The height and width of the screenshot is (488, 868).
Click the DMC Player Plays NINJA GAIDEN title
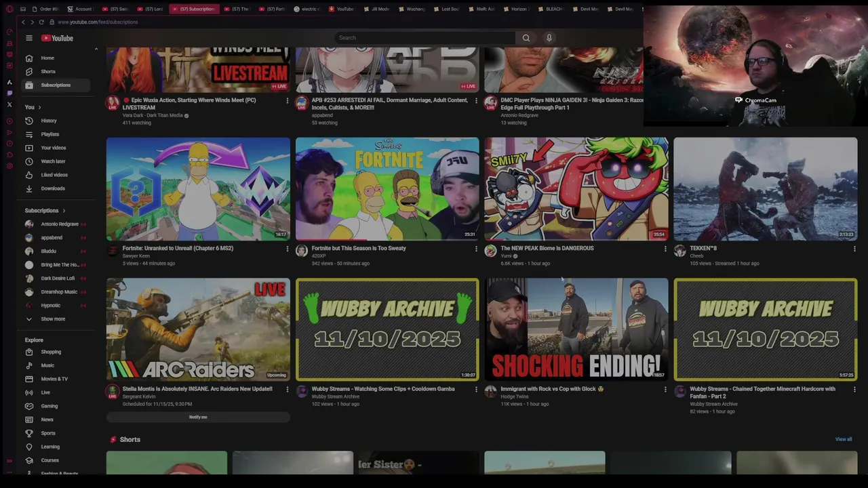click(x=572, y=104)
